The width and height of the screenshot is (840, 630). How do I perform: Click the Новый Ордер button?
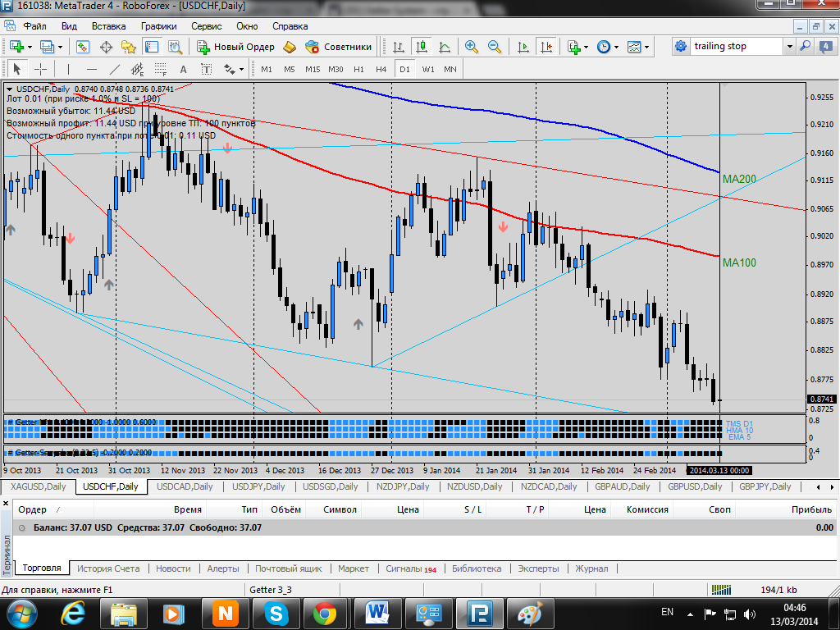coord(235,47)
